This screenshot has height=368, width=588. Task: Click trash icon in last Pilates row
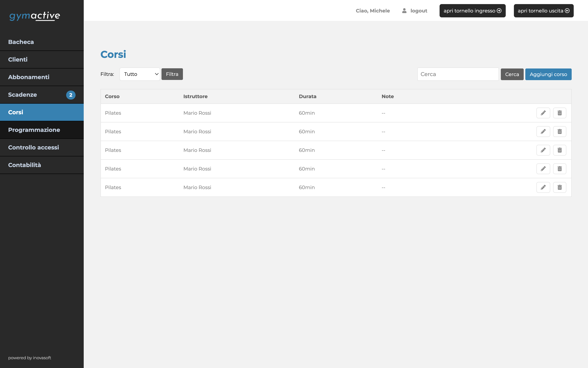(x=560, y=187)
